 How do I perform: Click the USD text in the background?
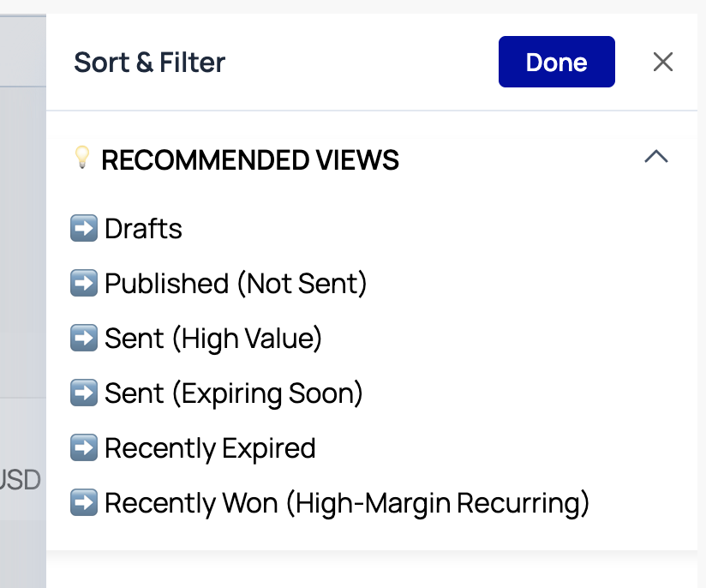point(21,479)
